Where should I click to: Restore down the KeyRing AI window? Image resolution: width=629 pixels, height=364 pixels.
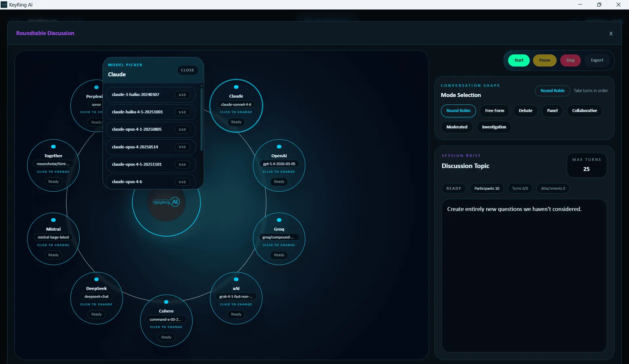pos(599,5)
